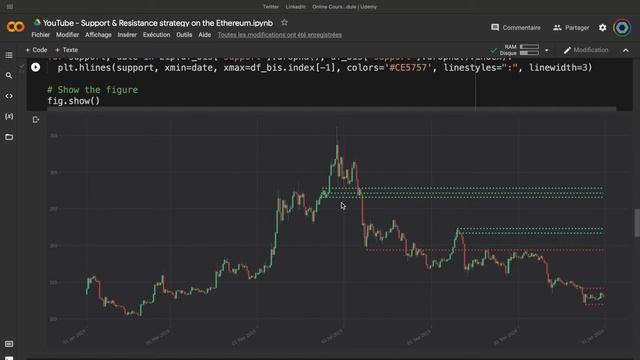Click the Twitter bookmark in the top bar
640x360 pixels.
(271, 7)
